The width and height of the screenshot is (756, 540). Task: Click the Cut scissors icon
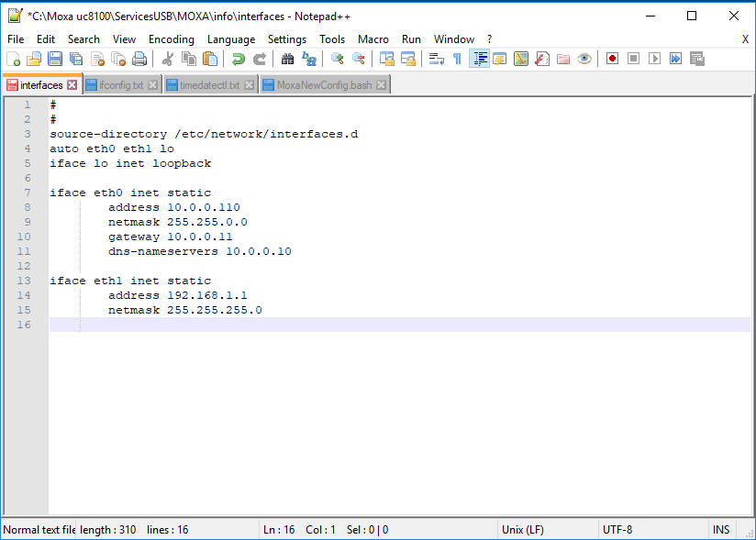click(168, 59)
